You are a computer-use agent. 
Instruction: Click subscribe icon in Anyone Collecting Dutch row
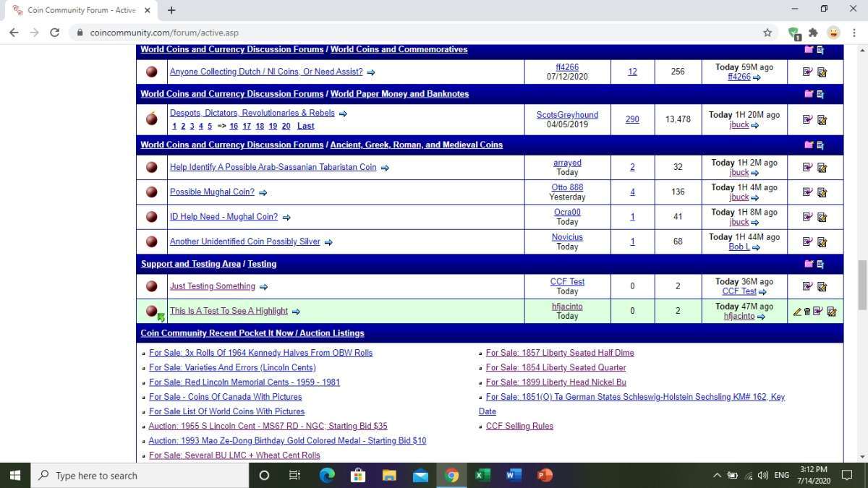point(822,72)
